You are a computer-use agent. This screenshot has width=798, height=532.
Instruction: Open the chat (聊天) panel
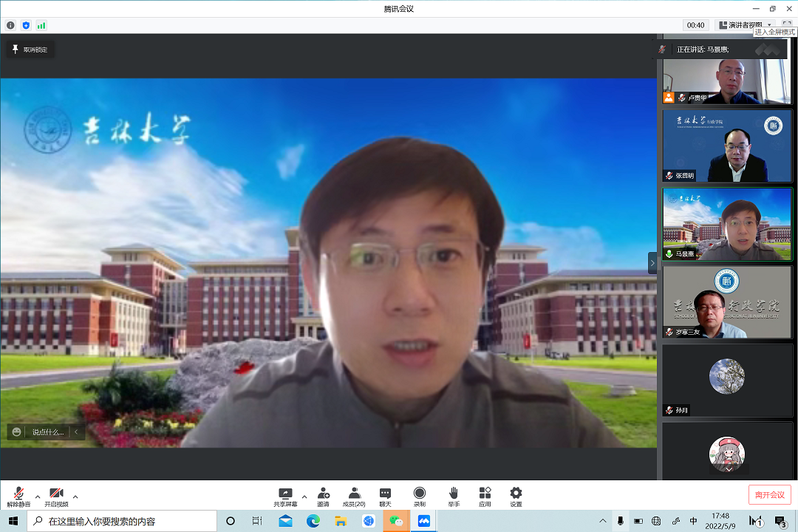point(385,496)
